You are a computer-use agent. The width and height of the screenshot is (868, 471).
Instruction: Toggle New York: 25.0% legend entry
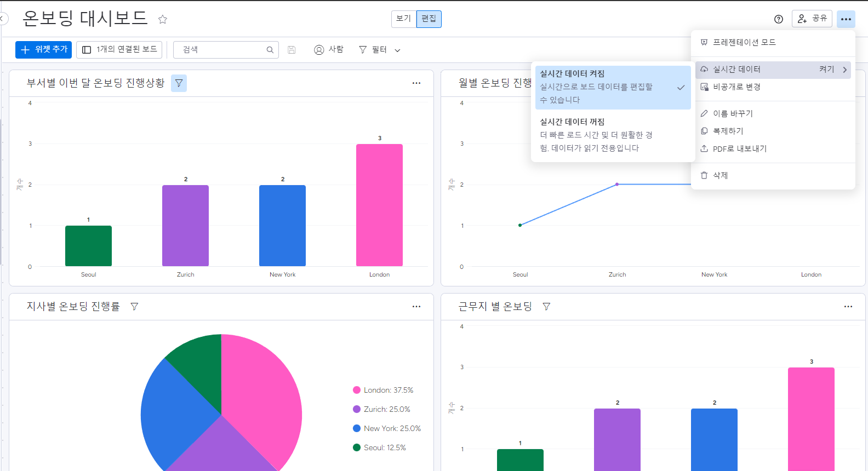387,429
